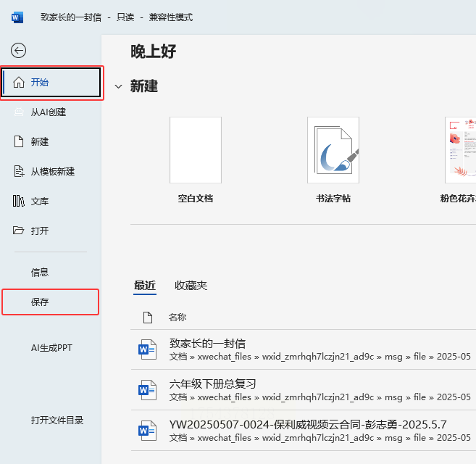The height and width of the screenshot is (464, 476).
Task: Click the robot icon beside 从AI创建
Action: pyautogui.click(x=19, y=112)
